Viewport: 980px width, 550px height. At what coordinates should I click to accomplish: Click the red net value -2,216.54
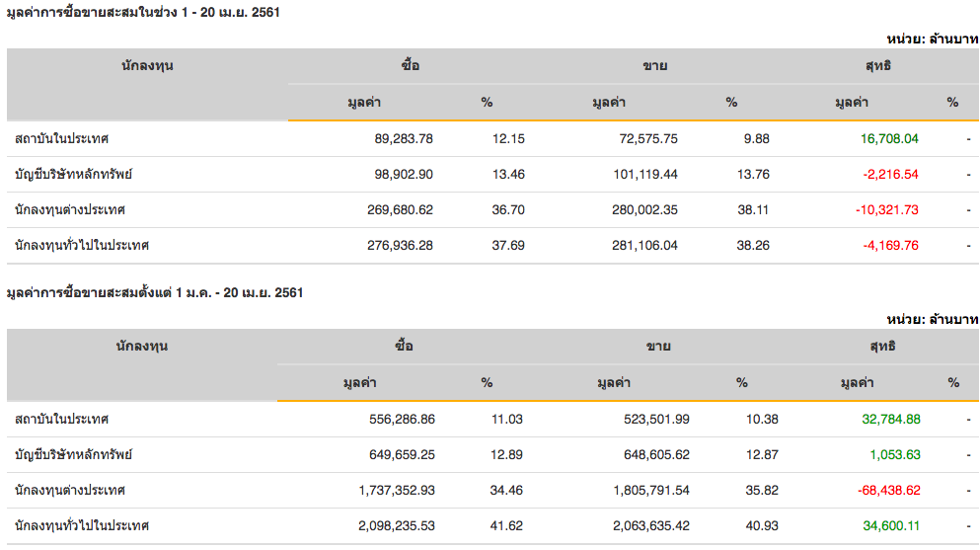891,175
